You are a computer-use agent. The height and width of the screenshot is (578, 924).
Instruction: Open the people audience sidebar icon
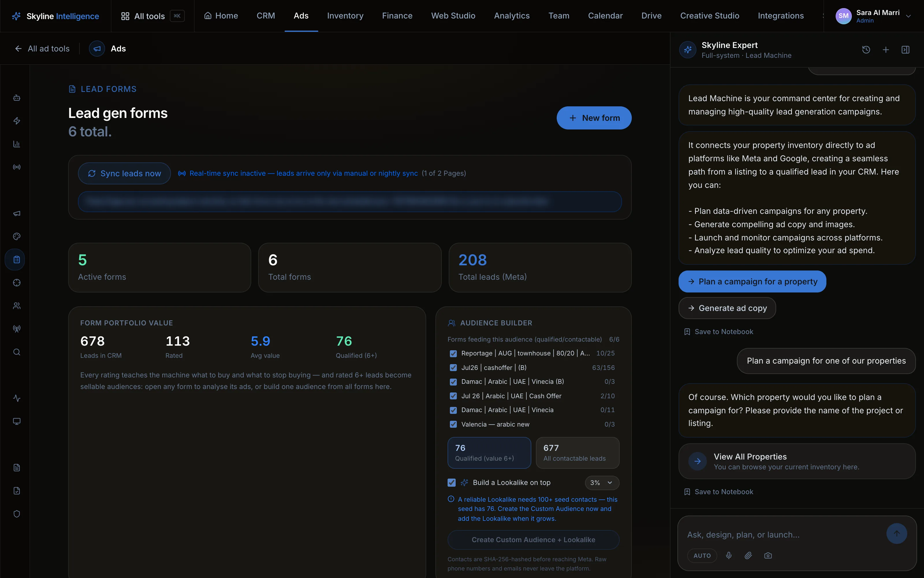16,306
